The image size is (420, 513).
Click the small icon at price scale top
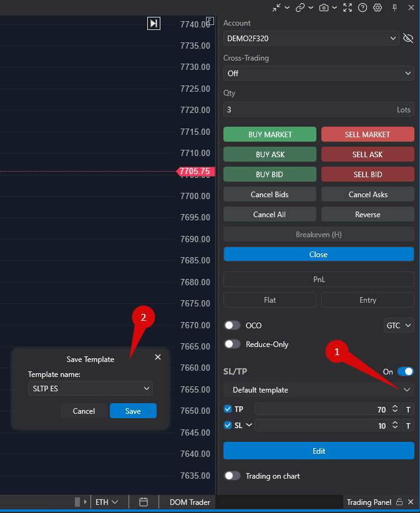210,21
